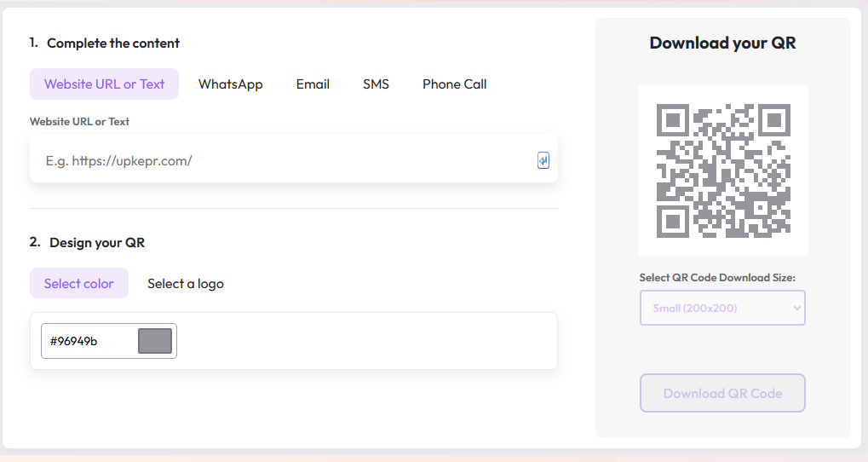The width and height of the screenshot is (868, 462).
Task: Click the generated QR code image
Action: pyautogui.click(x=723, y=170)
